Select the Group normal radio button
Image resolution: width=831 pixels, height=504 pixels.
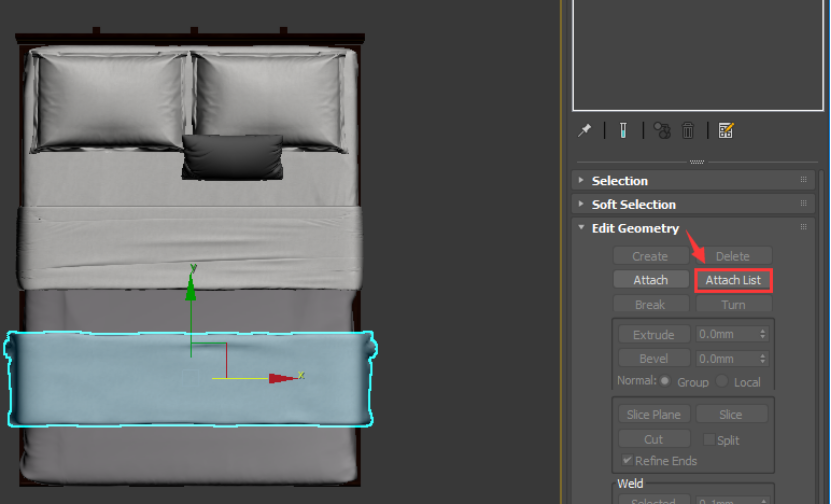pos(666,382)
